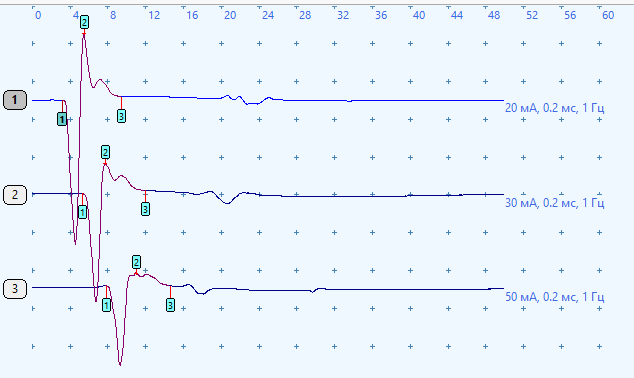Click the 60 ms tick on time axis
Image resolution: width=634 pixels, height=378 pixels.
point(608,15)
